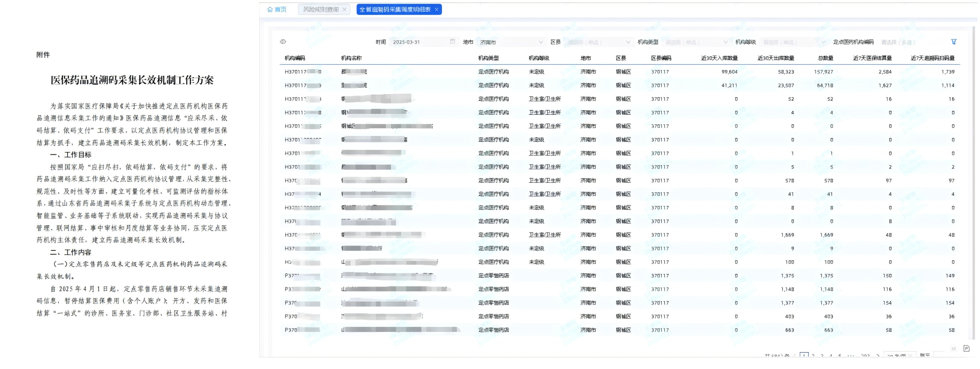Click the heading 一、工作目标 in the document

(x=70, y=155)
